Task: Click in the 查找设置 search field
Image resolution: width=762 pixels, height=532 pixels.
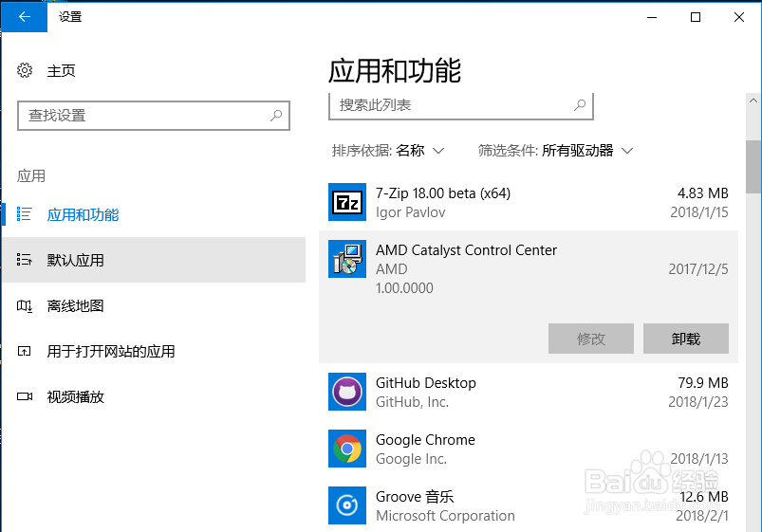Action: coord(154,116)
